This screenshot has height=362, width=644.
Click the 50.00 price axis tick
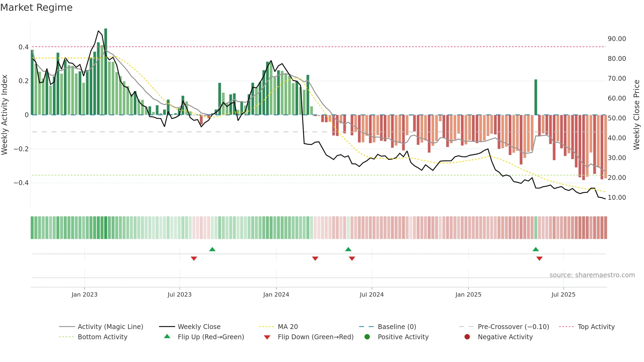pos(617,118)
